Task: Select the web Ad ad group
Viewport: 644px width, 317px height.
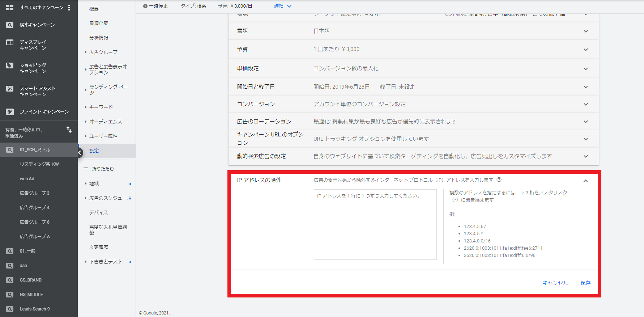Action: 27,179
